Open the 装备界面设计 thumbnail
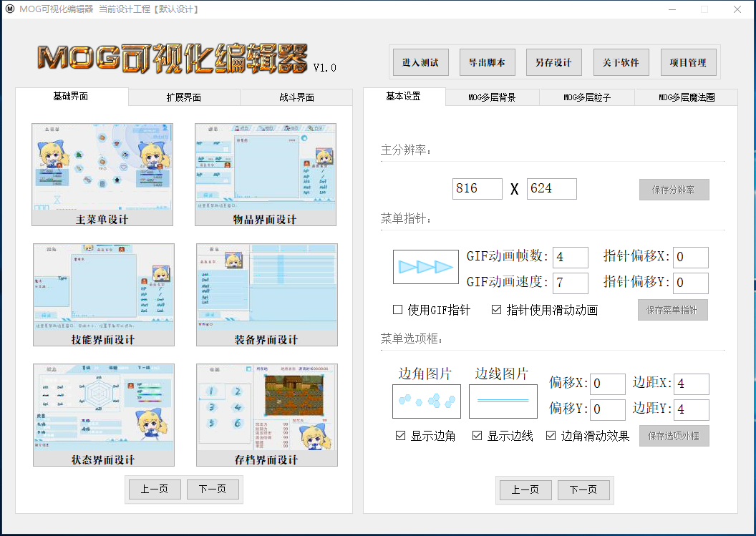756x536 pixels. click(267, 295)
